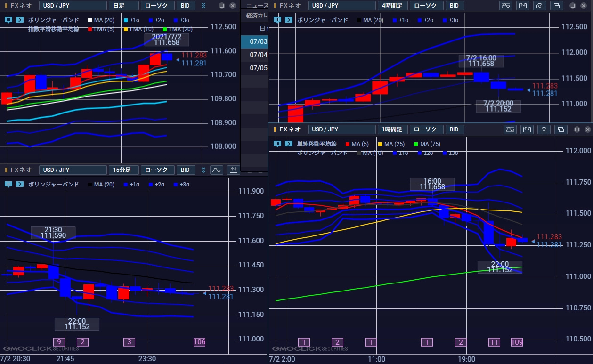Click the camera snapshot icon in 1時間足 chart
The height and width of the screenshot is (364, 593).
[544, 129]
